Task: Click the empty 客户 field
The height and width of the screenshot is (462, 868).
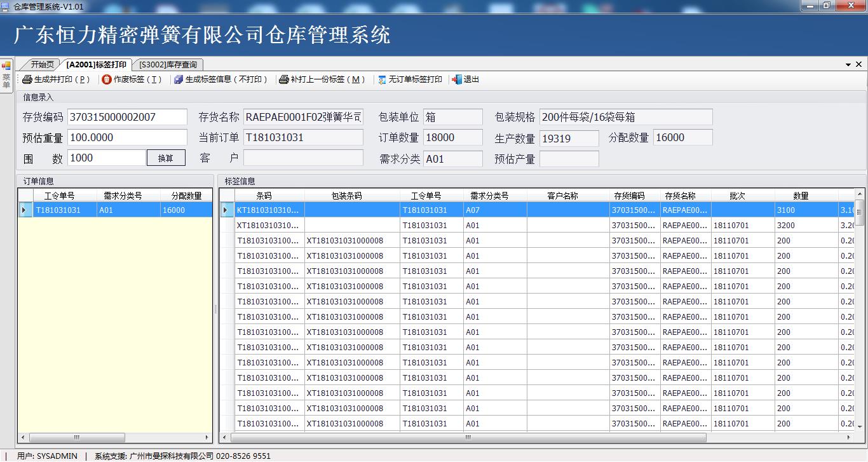Action: 303,158
